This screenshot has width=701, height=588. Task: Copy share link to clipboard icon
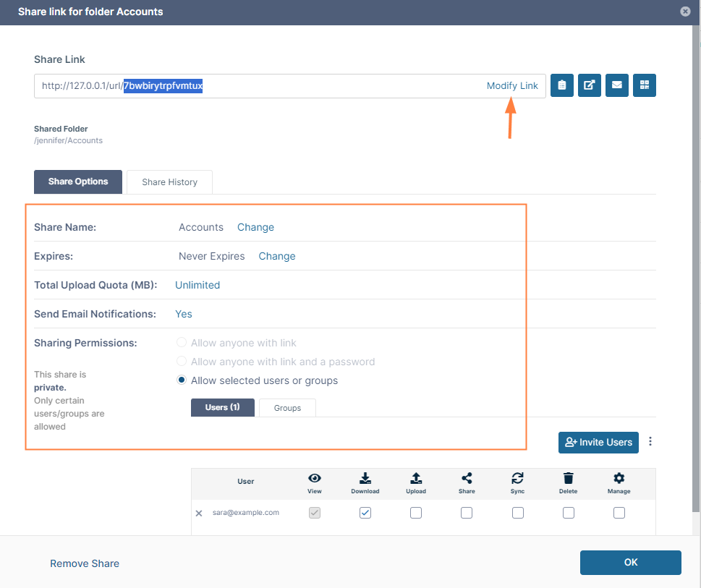(562, 85)
